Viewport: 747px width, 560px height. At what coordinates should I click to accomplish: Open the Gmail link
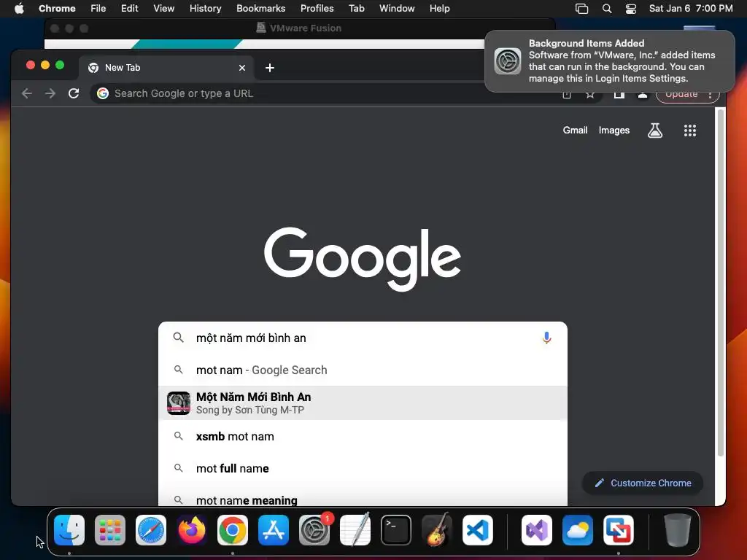tap(575, 130)
